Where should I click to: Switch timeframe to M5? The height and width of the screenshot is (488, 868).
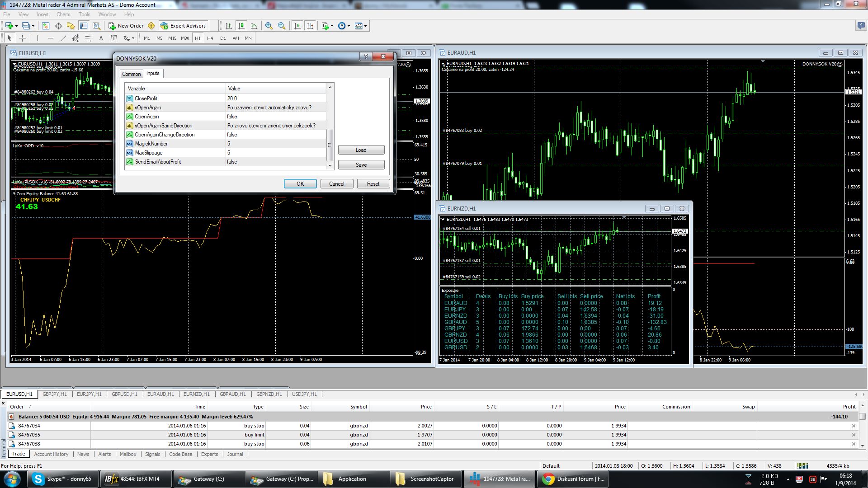point(160,38)
